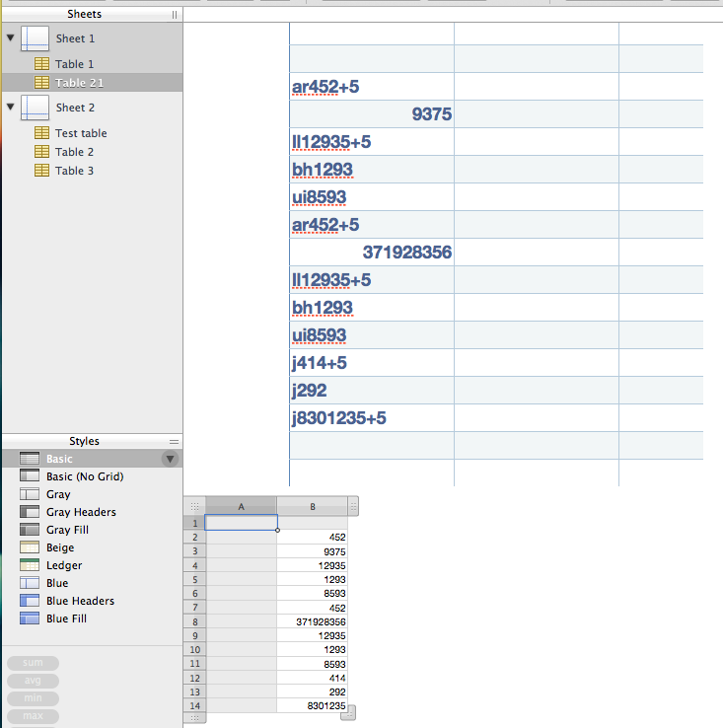Screen dimensions: 723x728
Task: Click the add-column handle right of column B
Action: [353, 506]
